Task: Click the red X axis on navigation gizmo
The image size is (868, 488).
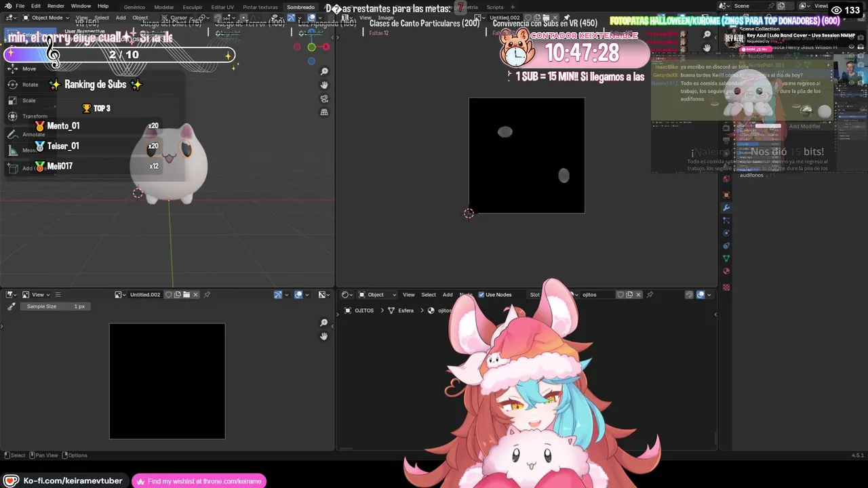Action: tap(325, 47)
